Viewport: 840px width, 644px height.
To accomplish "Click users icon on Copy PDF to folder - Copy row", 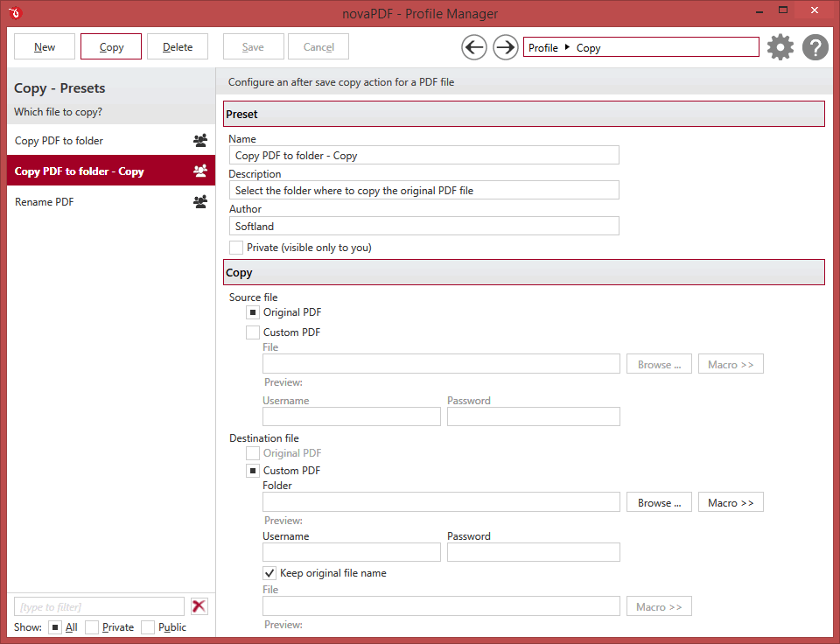I will tap(200, 171).
